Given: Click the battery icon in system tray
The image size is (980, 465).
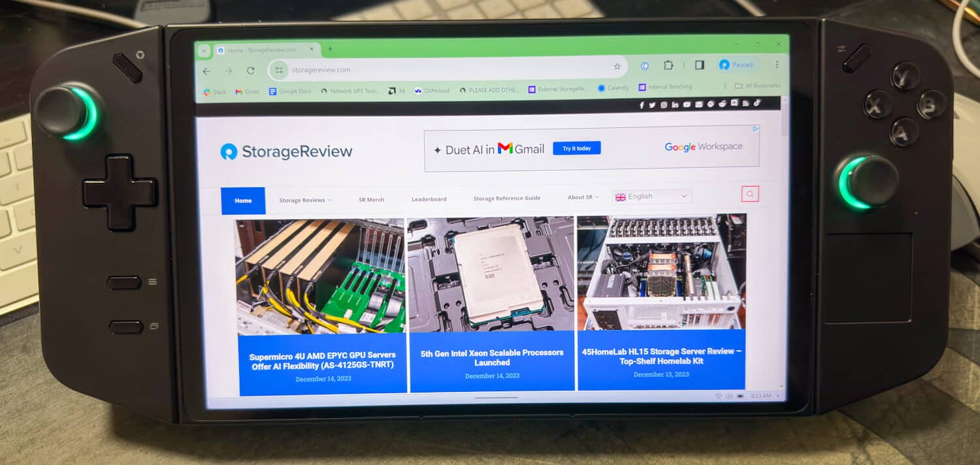Looking at the screenshot, I should point(740,396).
